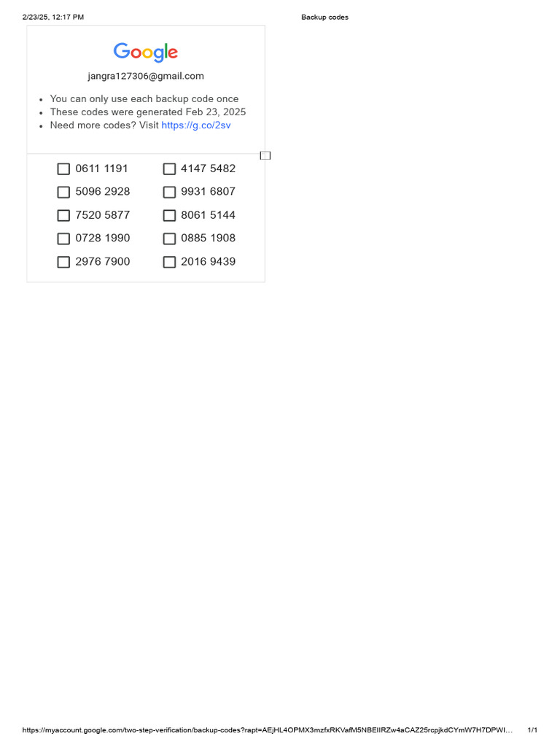Viewport: 560px width, 747px height.
Task: Click the backup code text 4147 5482
Action: [208, 169]
